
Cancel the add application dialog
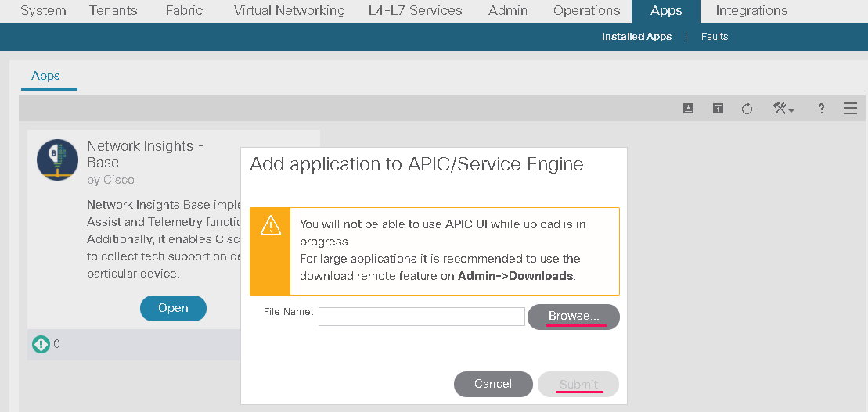point(493,384)
